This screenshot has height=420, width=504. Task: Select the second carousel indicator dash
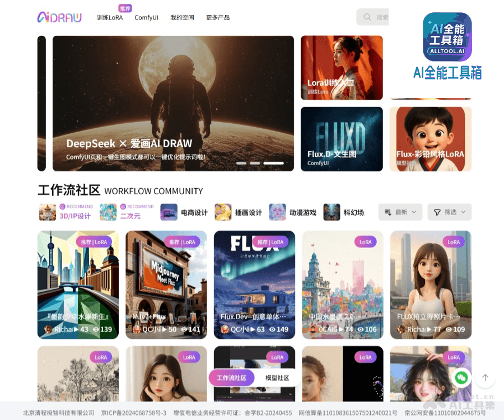[x=255, y=164]
